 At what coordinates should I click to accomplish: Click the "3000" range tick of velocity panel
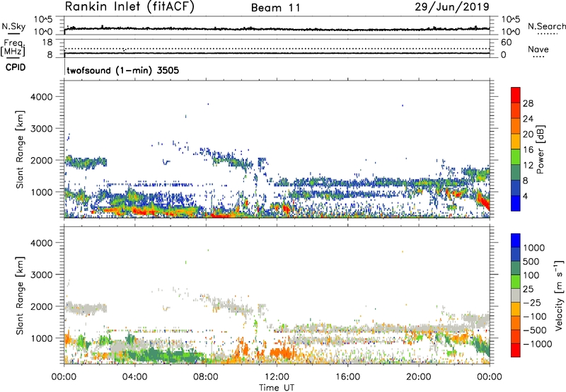coord(42,275)
